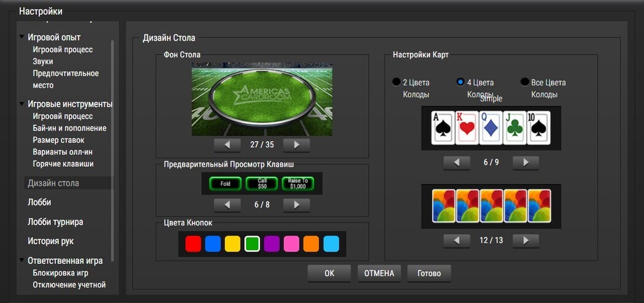The width and height of the screenshot is (644, 303).
Task: Select the 2 Цвета Колоды option
Action: [396, 82]
